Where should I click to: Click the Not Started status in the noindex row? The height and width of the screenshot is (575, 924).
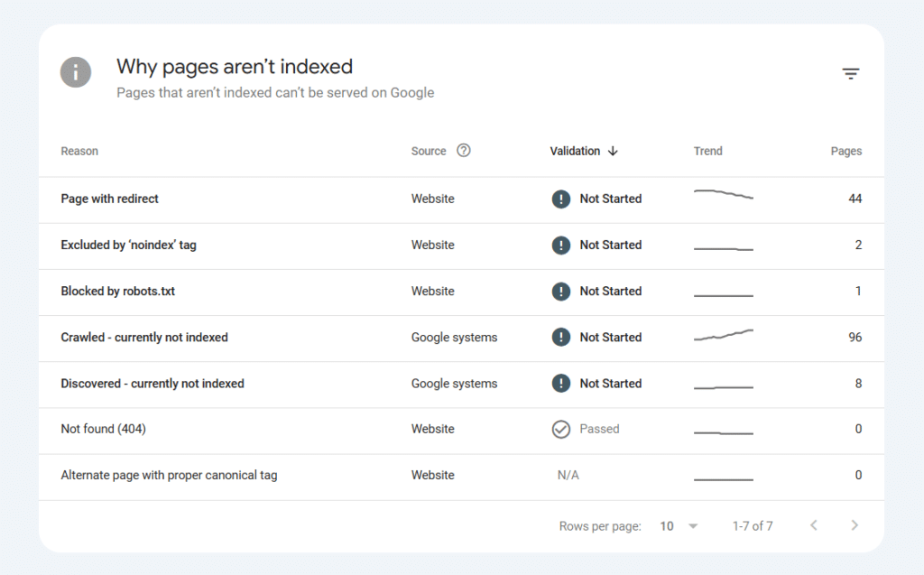(611, 245)
